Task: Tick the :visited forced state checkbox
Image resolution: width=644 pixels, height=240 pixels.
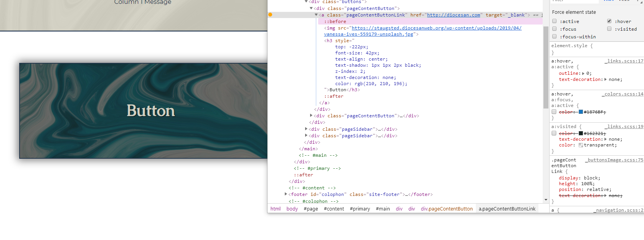Action: pyautogui.click(x=609, y=29)
